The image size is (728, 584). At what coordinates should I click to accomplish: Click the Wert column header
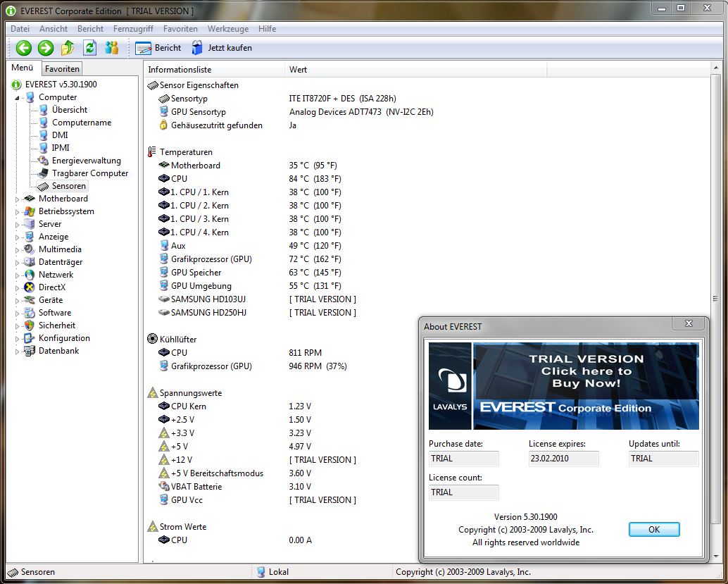[x=416, y=70]
